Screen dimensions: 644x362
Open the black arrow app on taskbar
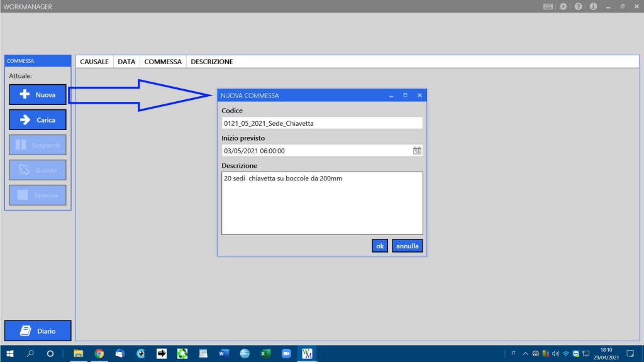(x=162, y=353)
